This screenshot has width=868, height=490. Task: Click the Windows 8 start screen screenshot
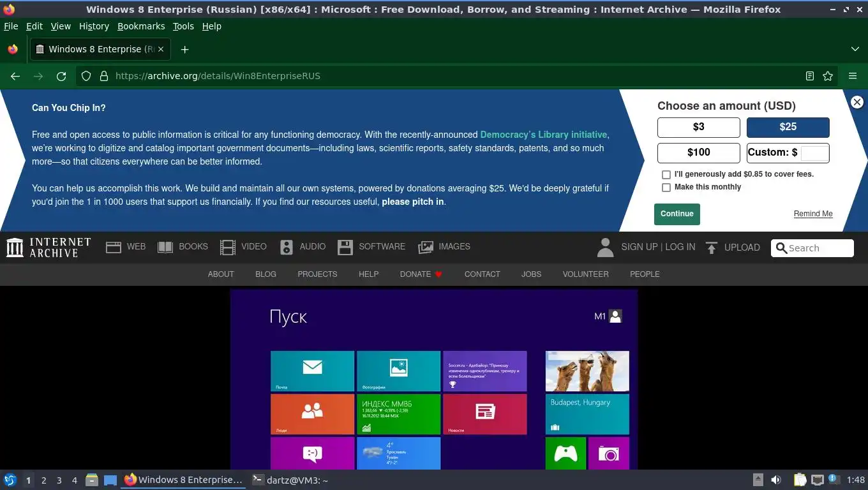(434, 380)
